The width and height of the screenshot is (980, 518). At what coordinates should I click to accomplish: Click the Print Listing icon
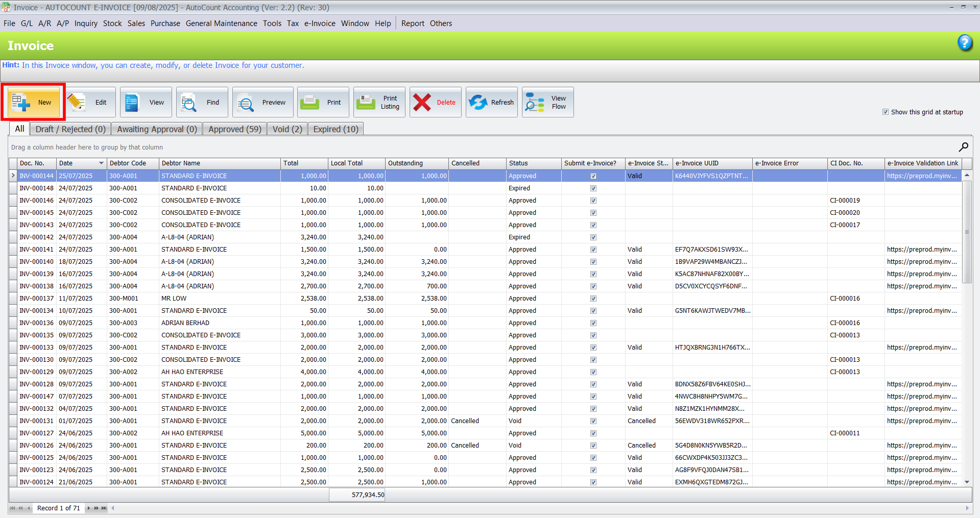click(365, 102)
